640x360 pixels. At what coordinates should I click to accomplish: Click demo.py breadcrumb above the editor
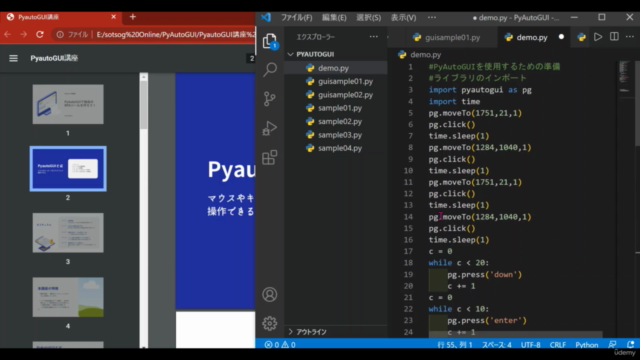[x=425, y=55]
